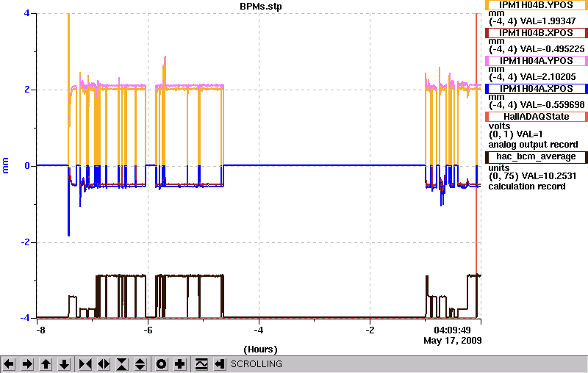Select the IPM1H04B.XPOS curve legend entry
The width and height of the screenshot is (588, 373).
click(x=537, y=33)
